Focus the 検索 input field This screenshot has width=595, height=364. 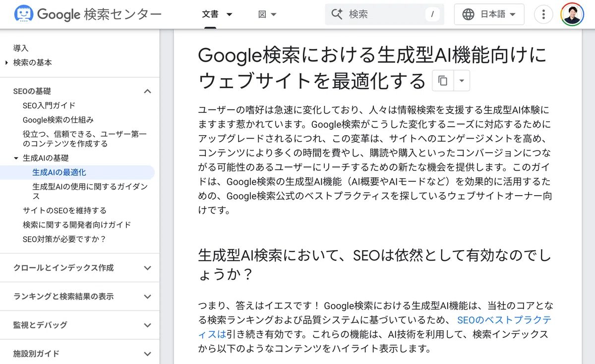point(384,14)
